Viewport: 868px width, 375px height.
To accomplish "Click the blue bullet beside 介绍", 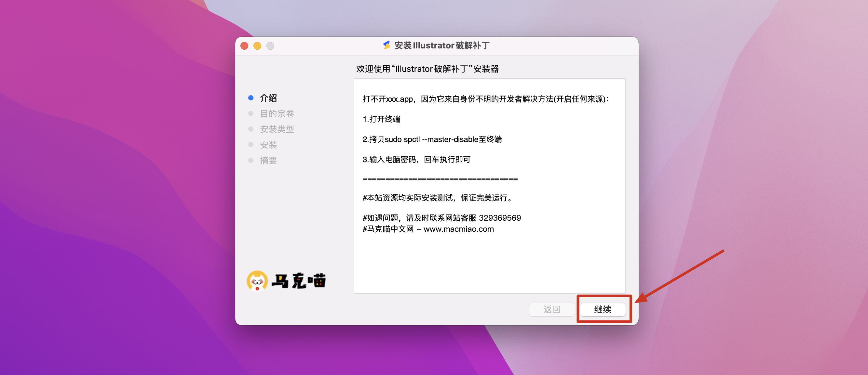I will [251, 98].
